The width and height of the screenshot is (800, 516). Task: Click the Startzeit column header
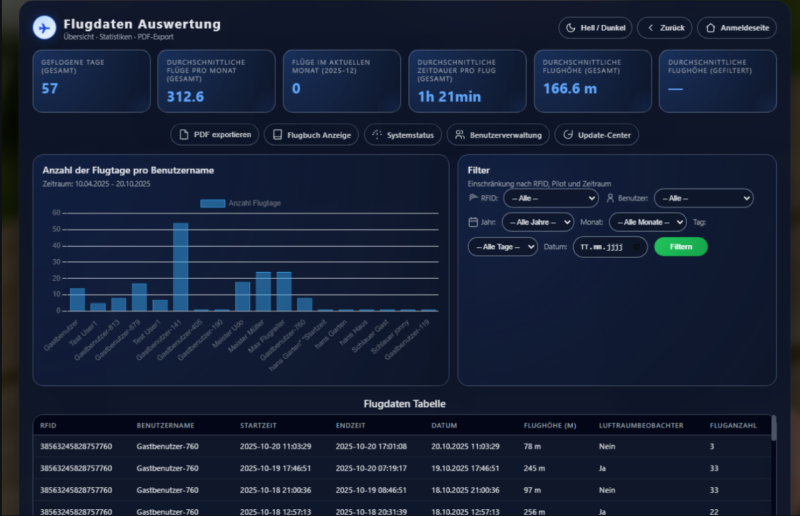(257, 425)
